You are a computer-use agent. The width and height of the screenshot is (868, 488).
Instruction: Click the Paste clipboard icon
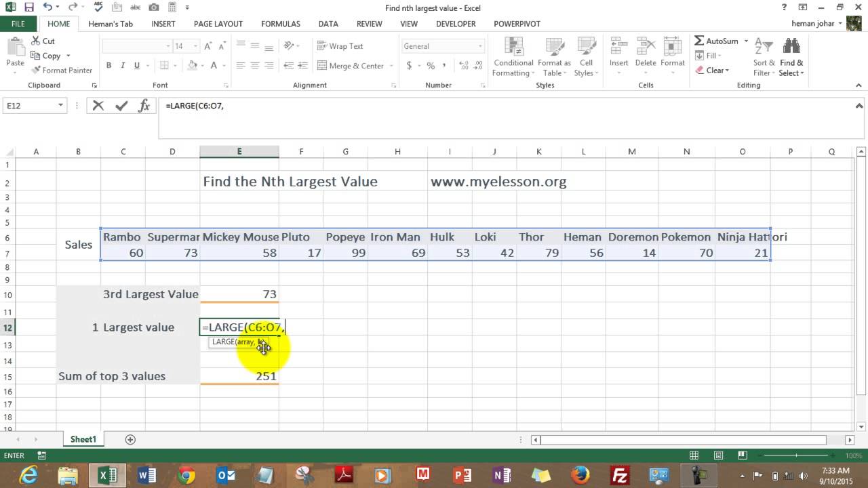[15, 47]
